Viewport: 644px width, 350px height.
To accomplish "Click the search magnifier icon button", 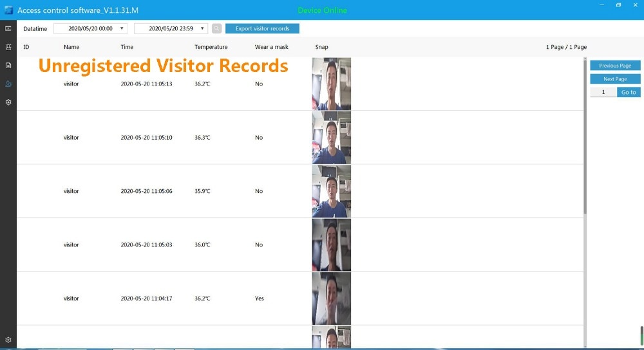I will coord(216,28).
